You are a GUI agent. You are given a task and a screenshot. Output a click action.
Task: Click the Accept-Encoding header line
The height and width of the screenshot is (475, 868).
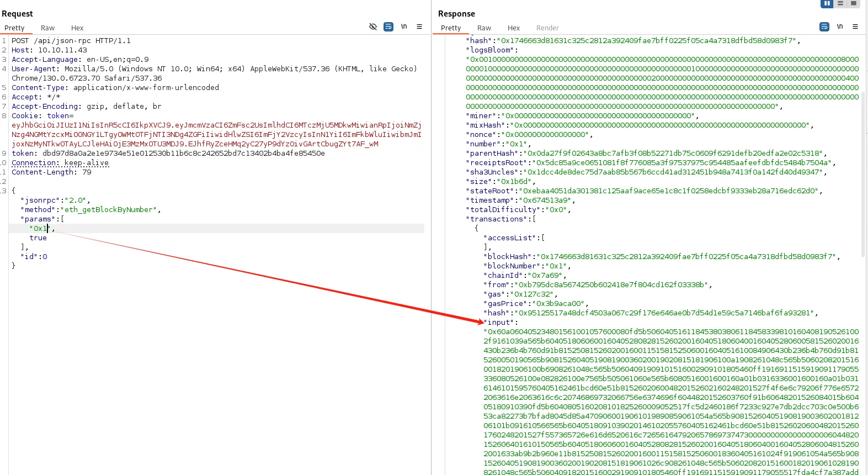(x=87, y=106)
